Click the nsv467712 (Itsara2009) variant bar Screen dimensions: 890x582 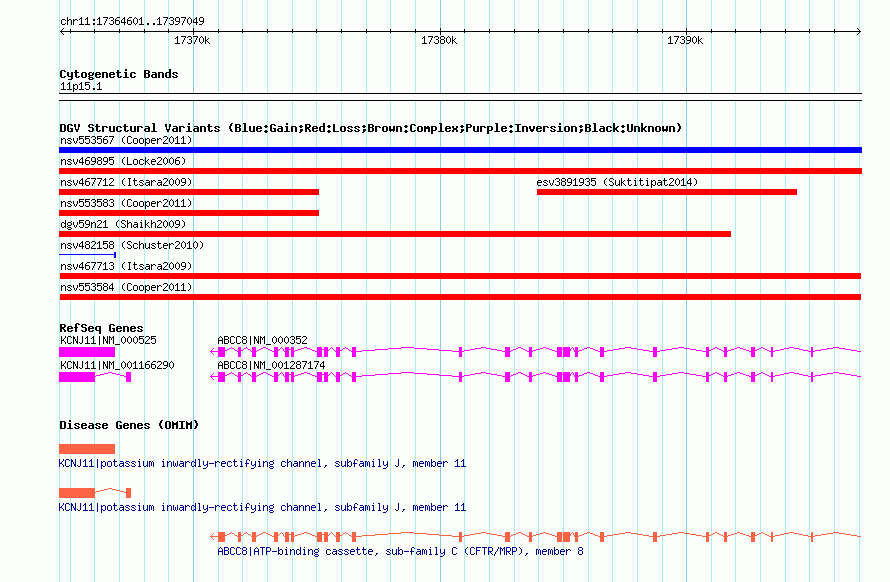189,192
